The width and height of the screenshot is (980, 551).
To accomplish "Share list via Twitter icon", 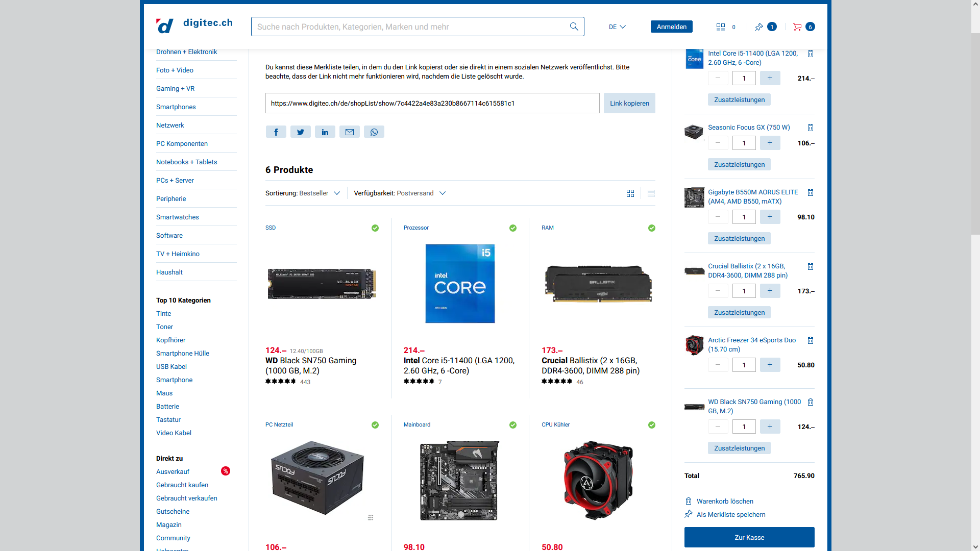I will pos(300,132).
